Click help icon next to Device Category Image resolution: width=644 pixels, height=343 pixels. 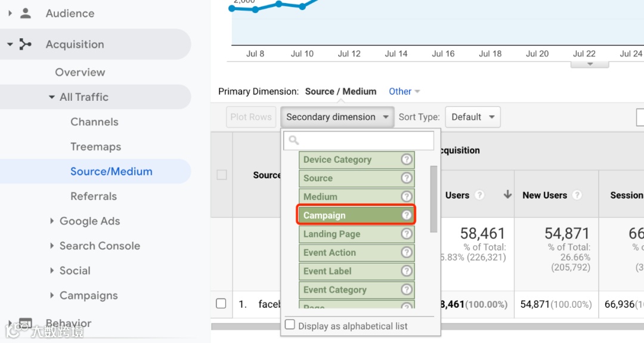coord(407,160)
